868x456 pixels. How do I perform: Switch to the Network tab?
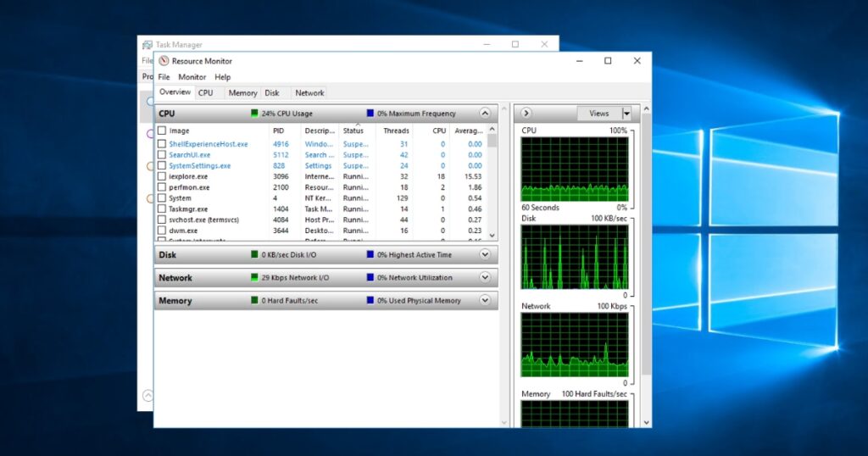(309, 93)
